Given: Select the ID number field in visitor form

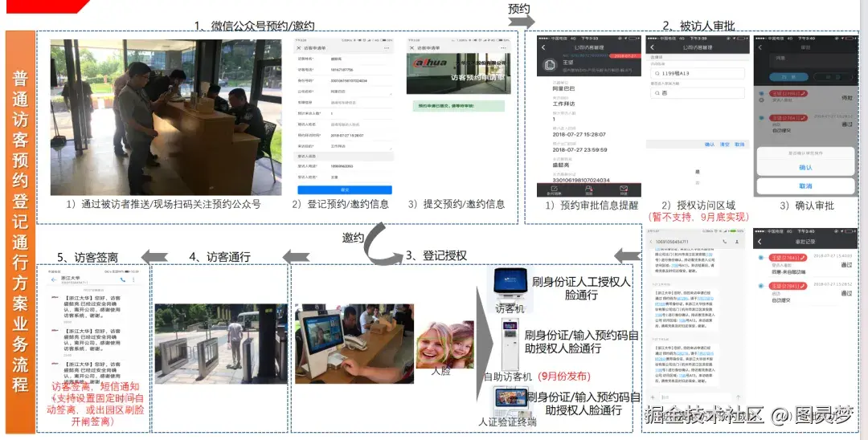Looking at the screenshot, I should tap(344, 81).
